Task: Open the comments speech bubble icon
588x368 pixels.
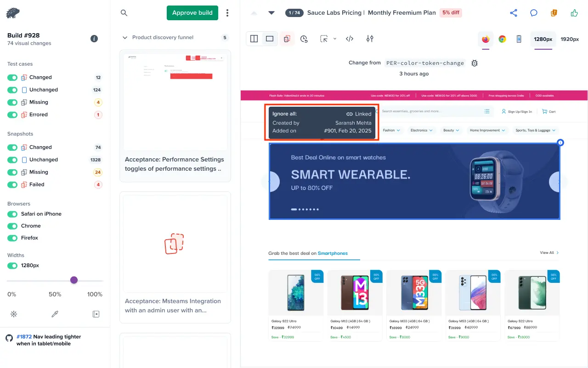Action: [534, 13]
